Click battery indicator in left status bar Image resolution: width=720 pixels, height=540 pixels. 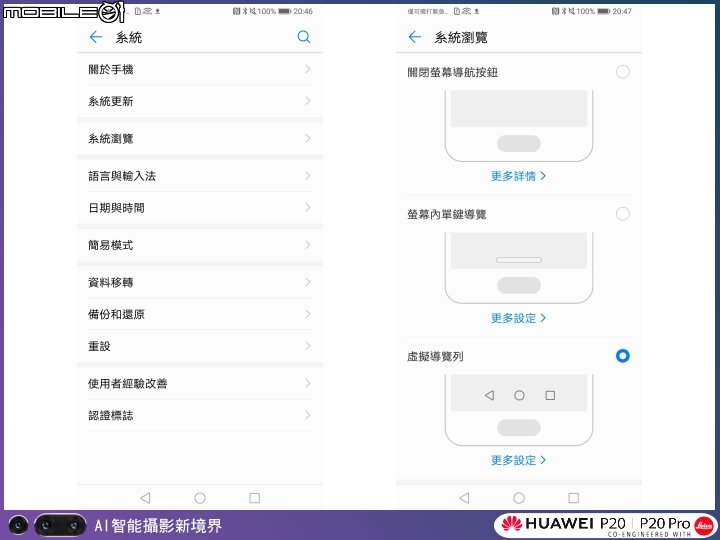(285, 11)
